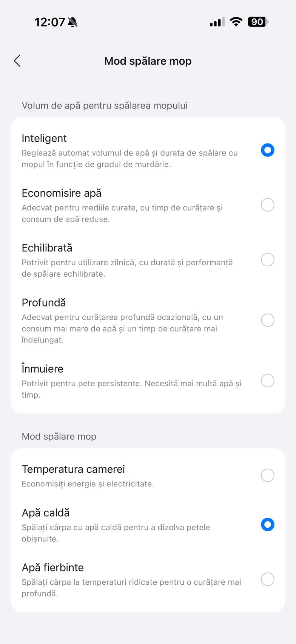Select the Apă fierbinte radio button
This screenshot has height=644, width=296.
point(267,579)
